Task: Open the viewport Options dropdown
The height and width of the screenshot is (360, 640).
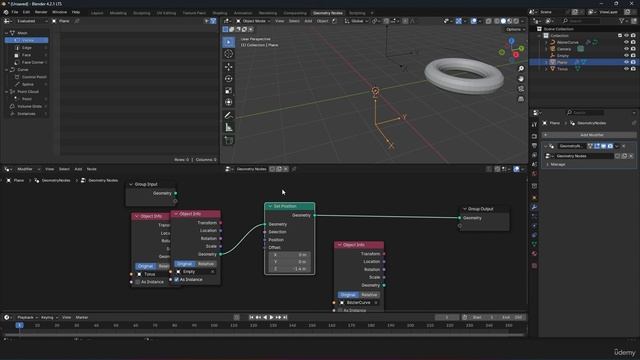Action: [516, 29]
